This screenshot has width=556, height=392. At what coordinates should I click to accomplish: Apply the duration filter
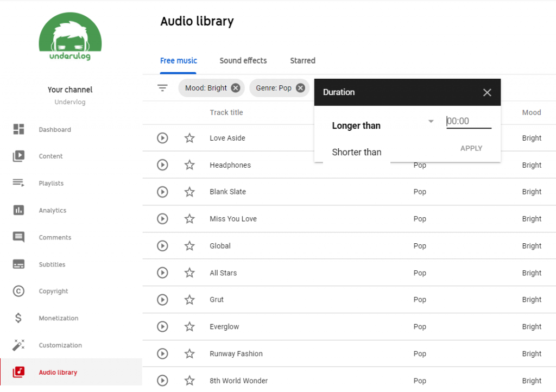coord(471,148)
